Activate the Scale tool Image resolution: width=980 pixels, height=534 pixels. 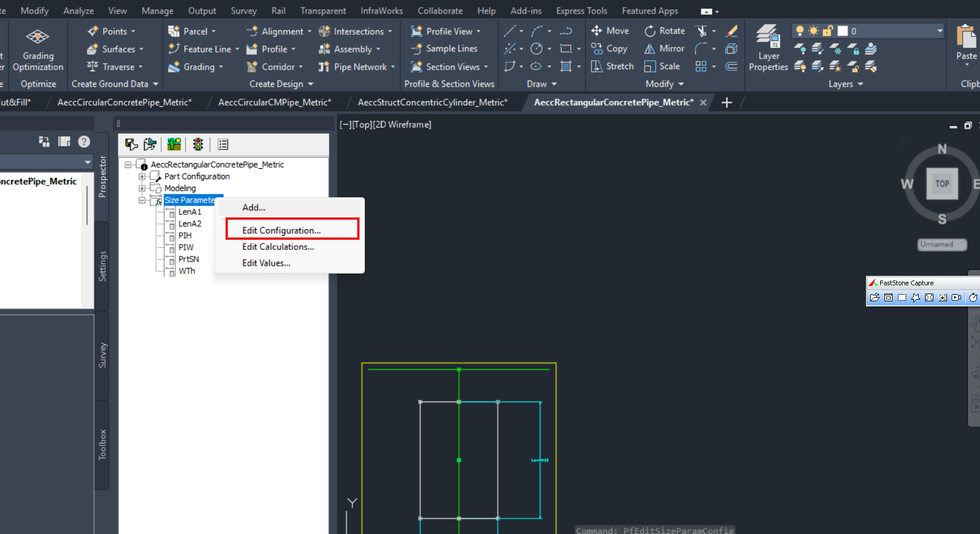click(662, 66)
